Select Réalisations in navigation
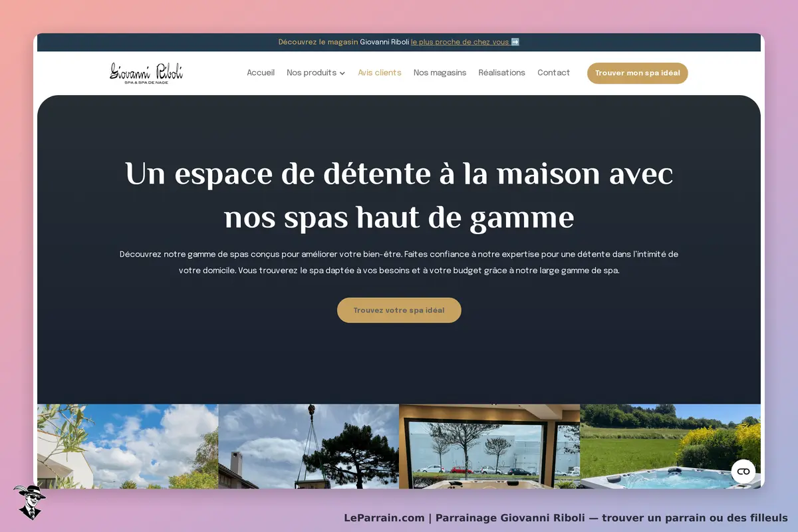Image resolution: width=798 pixels, height=532 pixels. point(502,73)
